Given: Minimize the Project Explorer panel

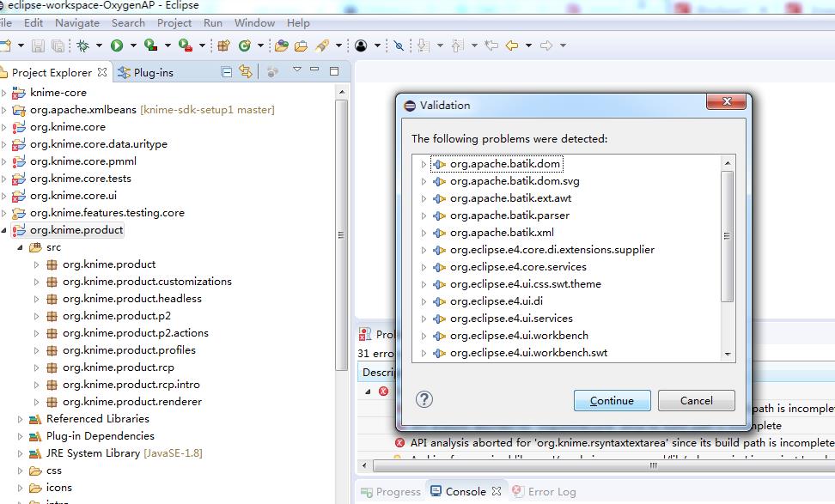Looking at the screenshot, I should point(314,70).
